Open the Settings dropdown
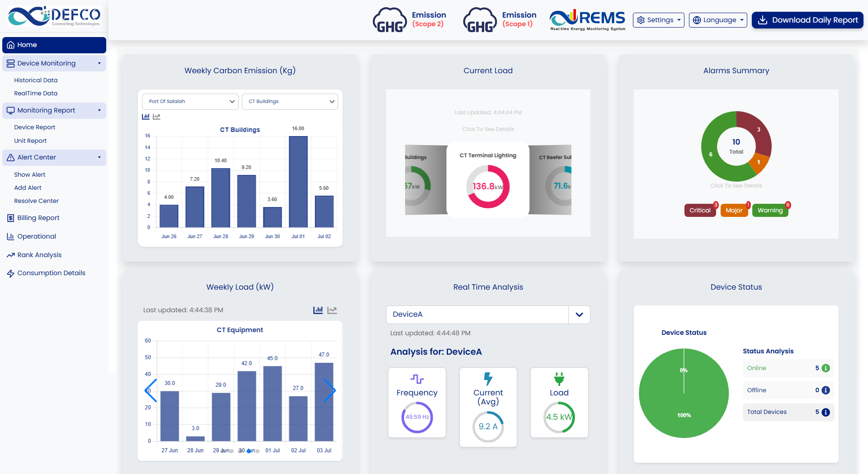The width and height of the screenshot is (868, 474). click(x=658, y=20)
